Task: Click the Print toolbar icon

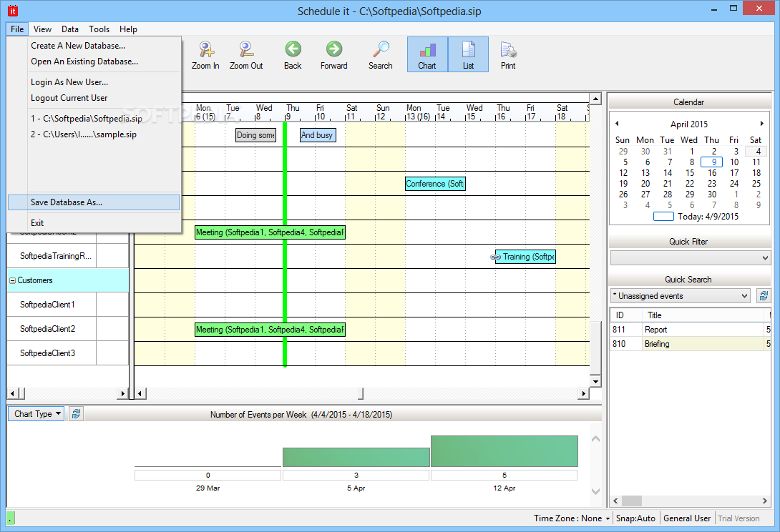Action: click(x=508, y=55)
